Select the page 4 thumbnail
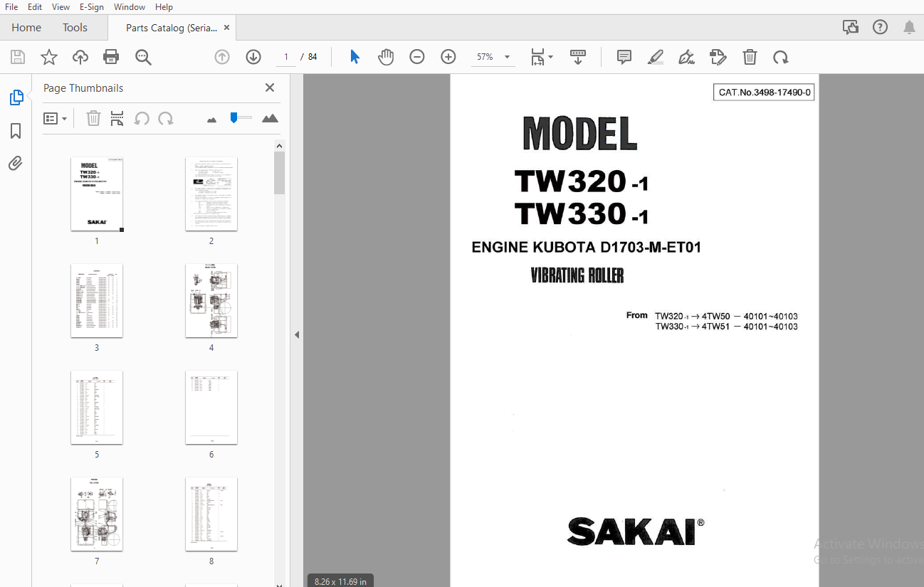This screenshot has height=587, width=924. pos(211,301)
